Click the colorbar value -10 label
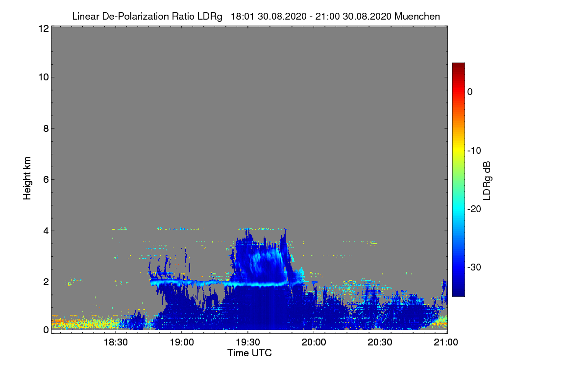The image size is (588, 392). 474,150
